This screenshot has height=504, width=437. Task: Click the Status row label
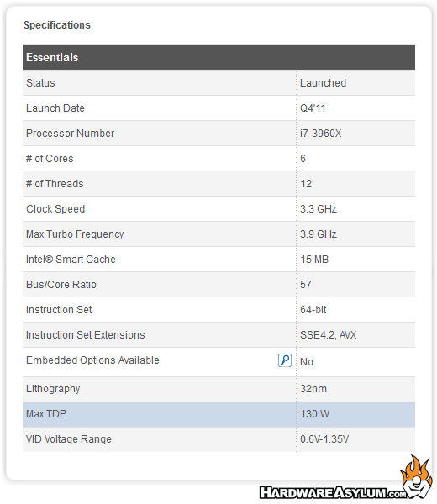(x=40, y=83)
